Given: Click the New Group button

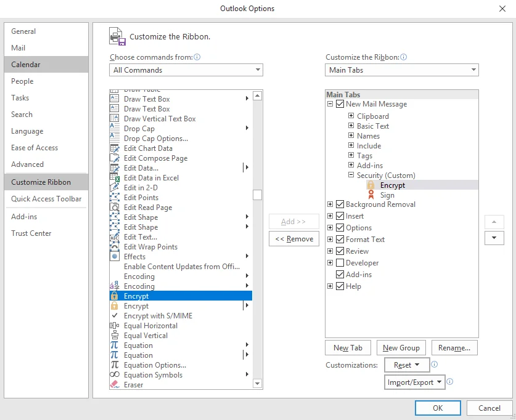Looking at the screenshot, I should coord(401,348).
